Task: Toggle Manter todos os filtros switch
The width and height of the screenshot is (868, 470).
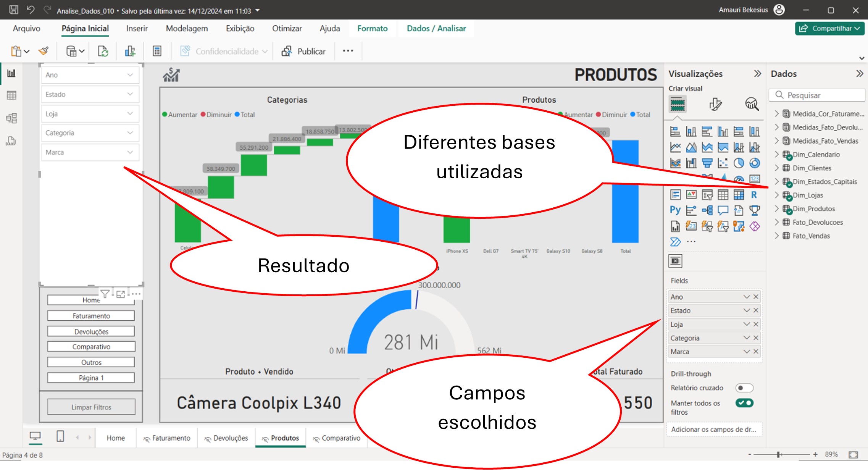Action: (744, 403)
